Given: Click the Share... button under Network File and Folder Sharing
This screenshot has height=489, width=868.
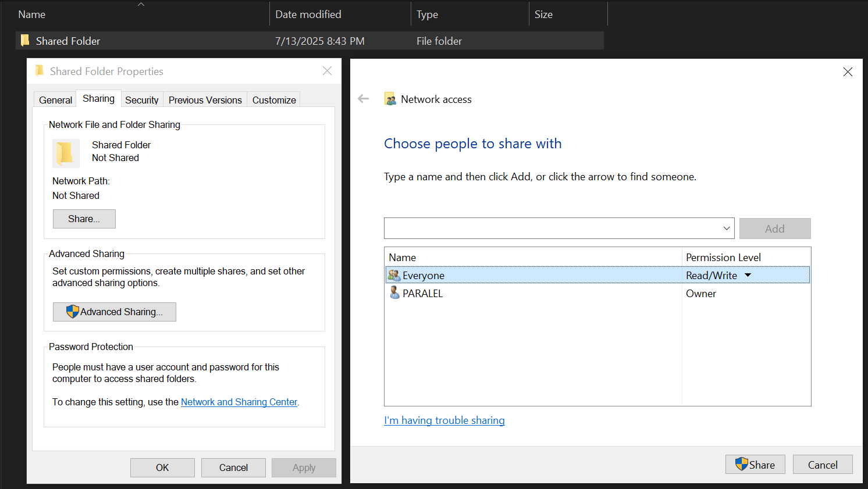Looking at the screenshot, I should tap(84, 219).
